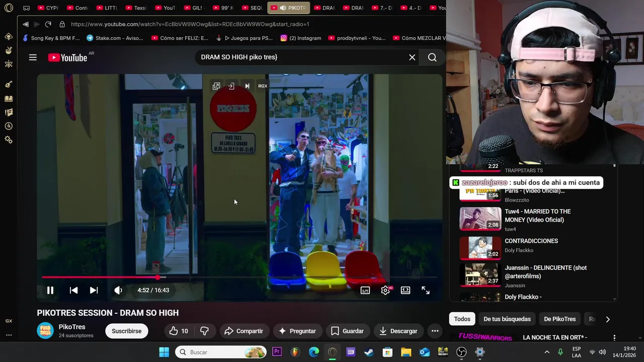Toggle theater mode on the player

[x=406, y=290]
